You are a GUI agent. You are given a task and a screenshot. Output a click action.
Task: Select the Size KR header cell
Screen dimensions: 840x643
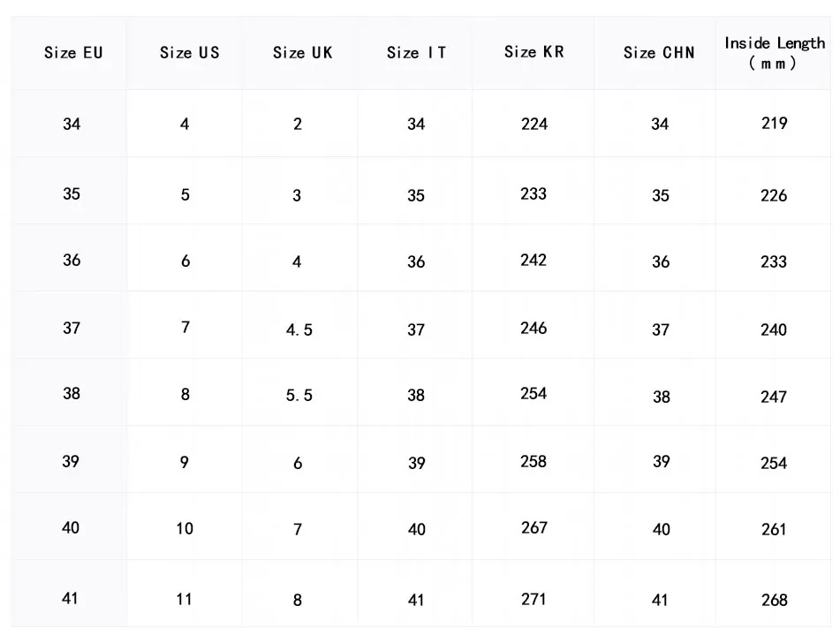point(534,52)
